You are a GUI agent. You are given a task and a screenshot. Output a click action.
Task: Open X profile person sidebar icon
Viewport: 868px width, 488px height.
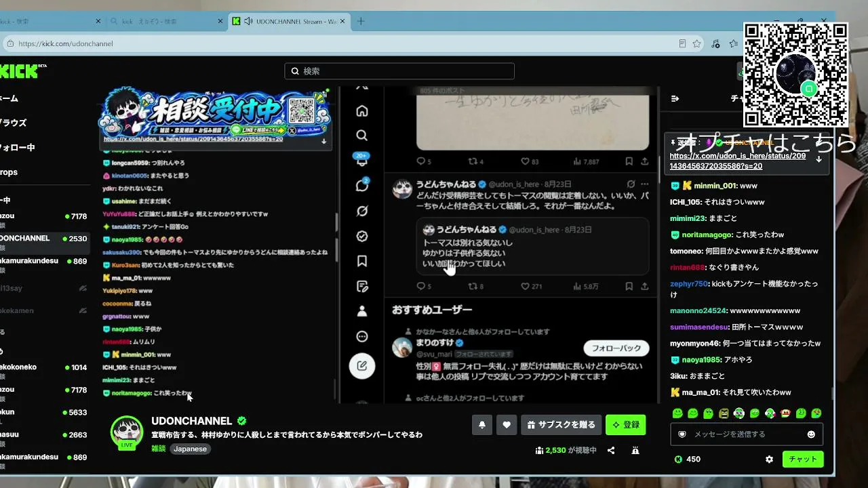pyautogui.click(x=362, y=311)
